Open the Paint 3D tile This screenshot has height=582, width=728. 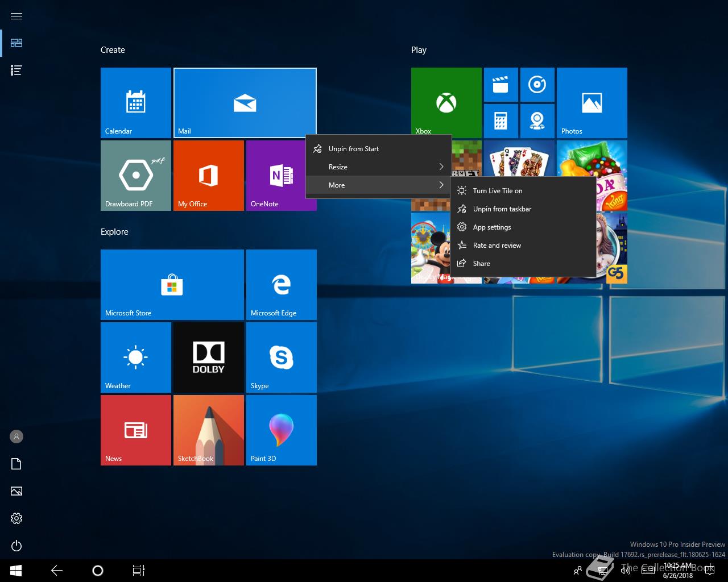click(x=282, y=430)
